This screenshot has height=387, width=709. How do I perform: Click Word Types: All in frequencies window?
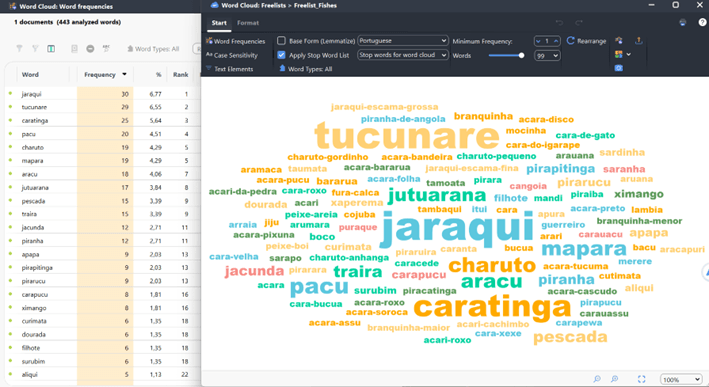tap(153, 49)
